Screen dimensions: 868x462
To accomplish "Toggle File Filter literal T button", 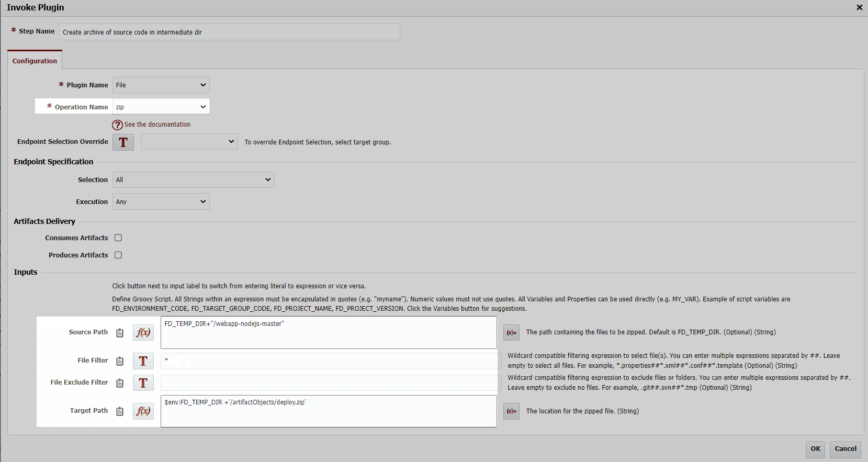I will [x=143, y=361].
